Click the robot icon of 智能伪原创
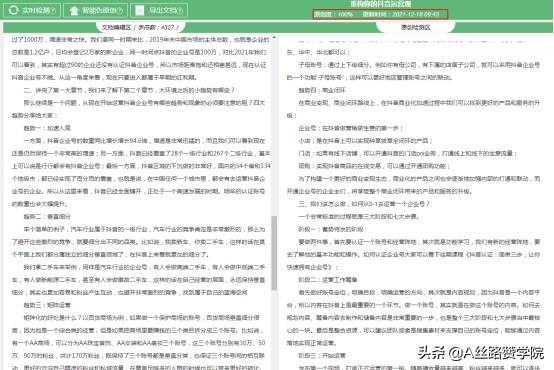 click(74, 11)
